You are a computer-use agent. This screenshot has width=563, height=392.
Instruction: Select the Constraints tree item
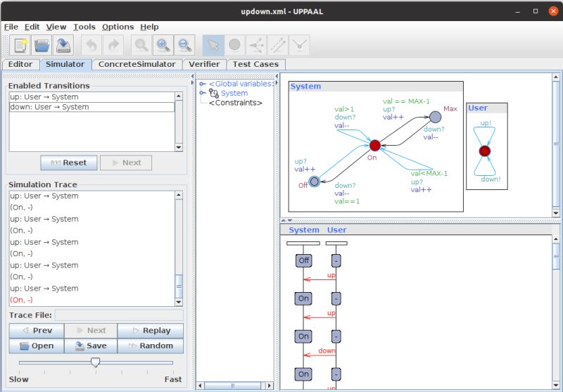(236, 103)
